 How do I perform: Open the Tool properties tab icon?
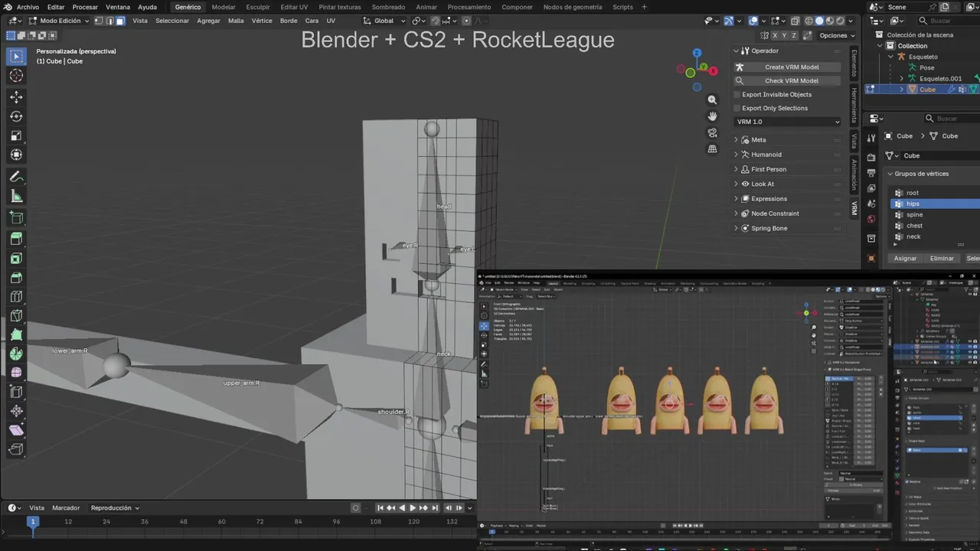click(871, 139)
